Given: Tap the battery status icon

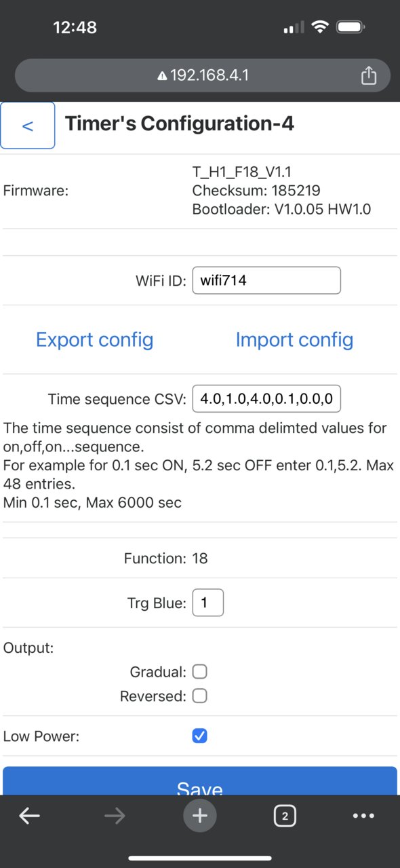Looking at the screenshot, I should tap(352, 27).
